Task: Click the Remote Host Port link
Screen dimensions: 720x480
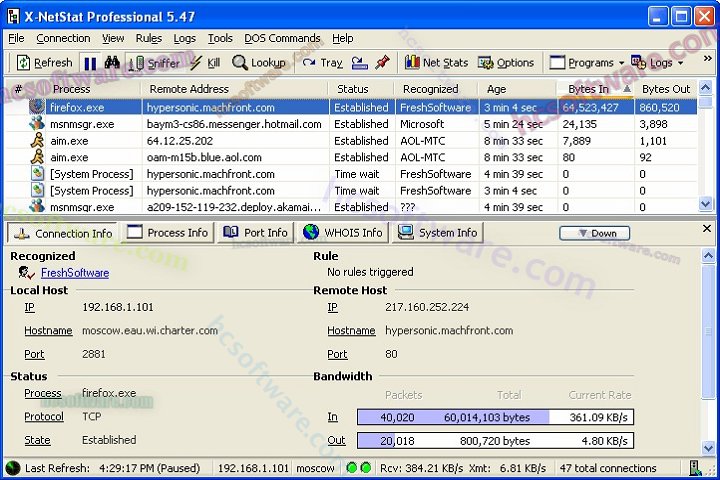Action: tap(337, 354)
